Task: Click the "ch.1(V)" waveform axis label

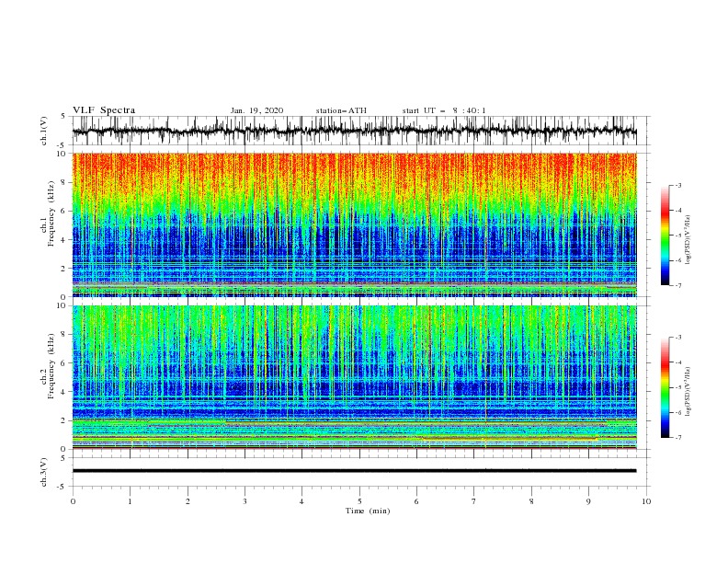Action: (44, 131)
